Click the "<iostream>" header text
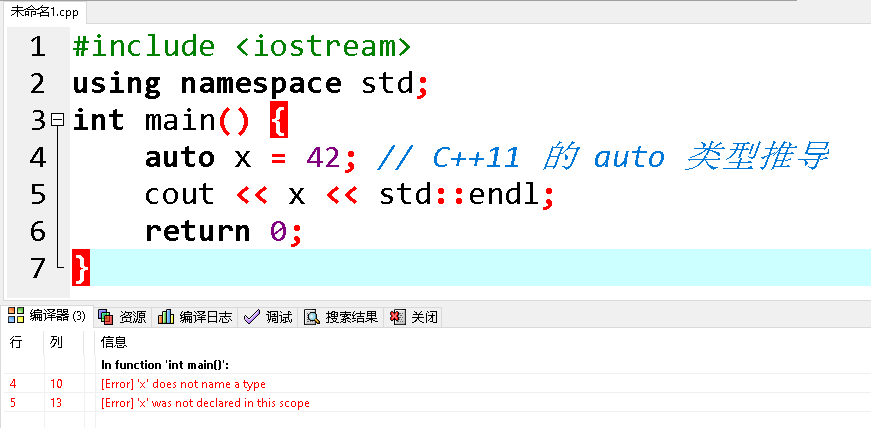Viewport: 871px width, 428px height. tap(323, 46)
